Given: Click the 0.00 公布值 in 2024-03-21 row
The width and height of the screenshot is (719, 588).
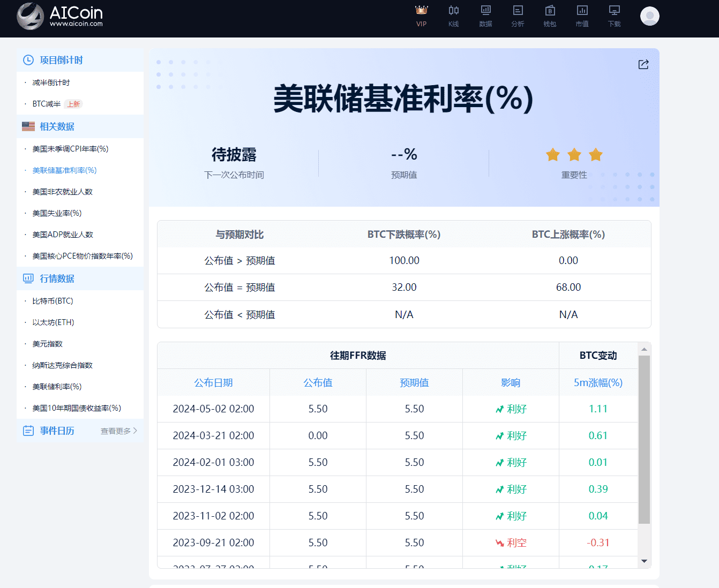Looking at the screenshot, I should [318, 435].
